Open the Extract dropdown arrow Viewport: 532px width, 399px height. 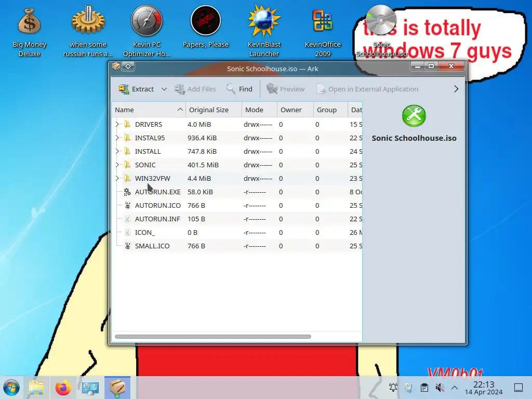(x=164, y=89)
